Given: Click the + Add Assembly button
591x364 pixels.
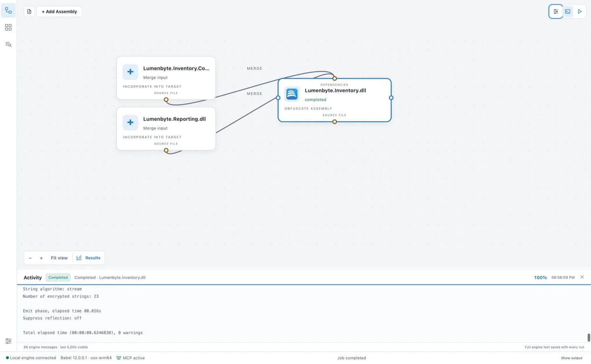Looking at the screenshot, I should click(x=60, y=11).
